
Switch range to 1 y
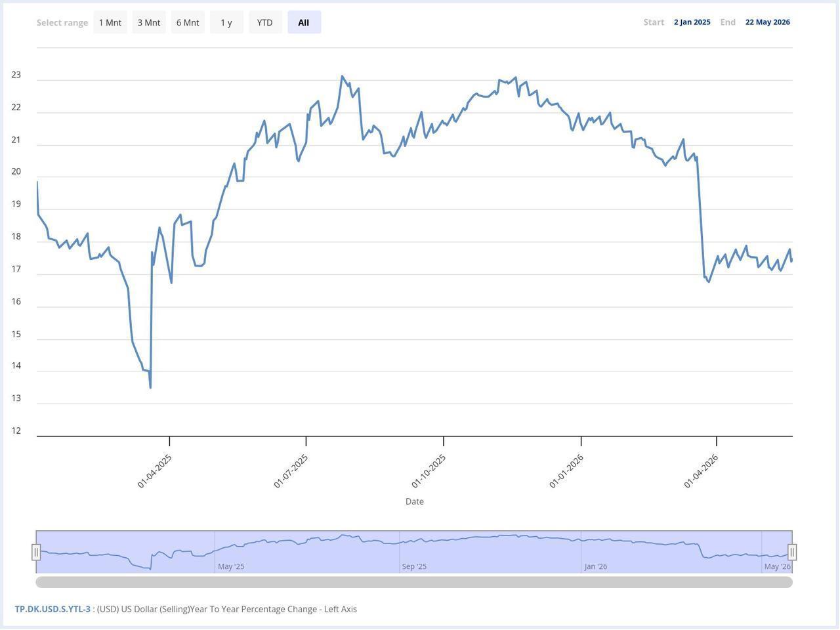[226, 22]
